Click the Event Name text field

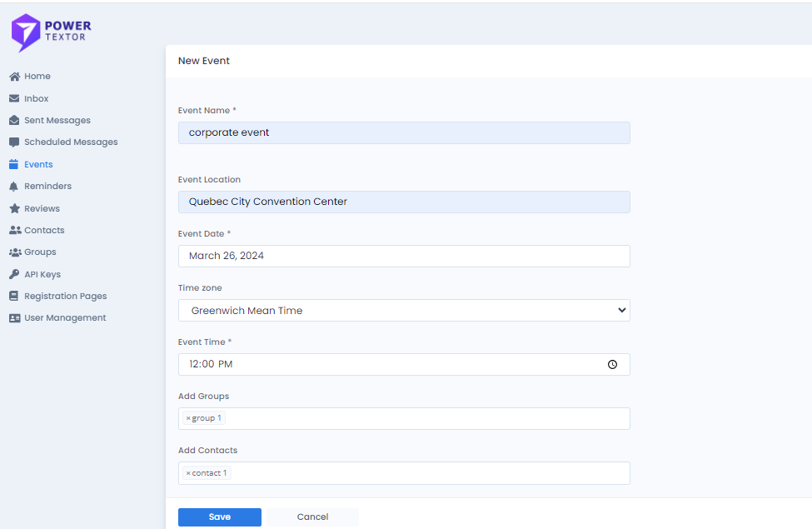[x=404, y=132]
